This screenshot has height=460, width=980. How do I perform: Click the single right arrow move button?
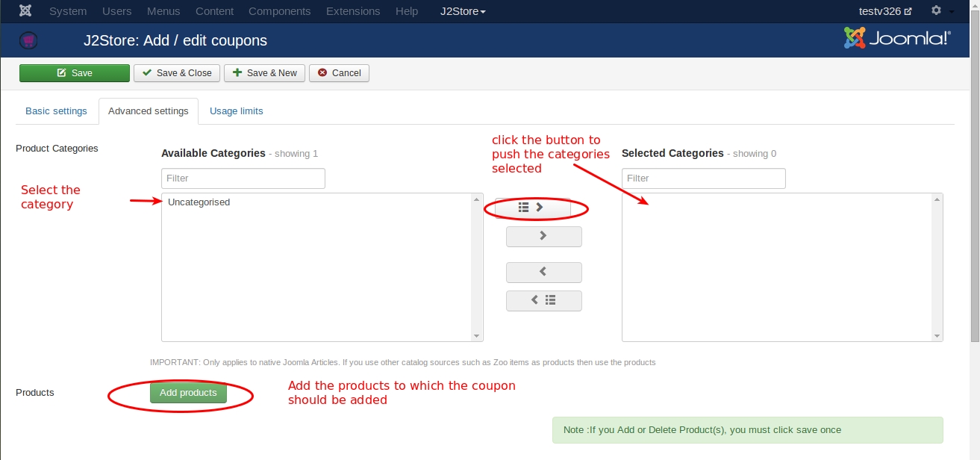(543, 236)
